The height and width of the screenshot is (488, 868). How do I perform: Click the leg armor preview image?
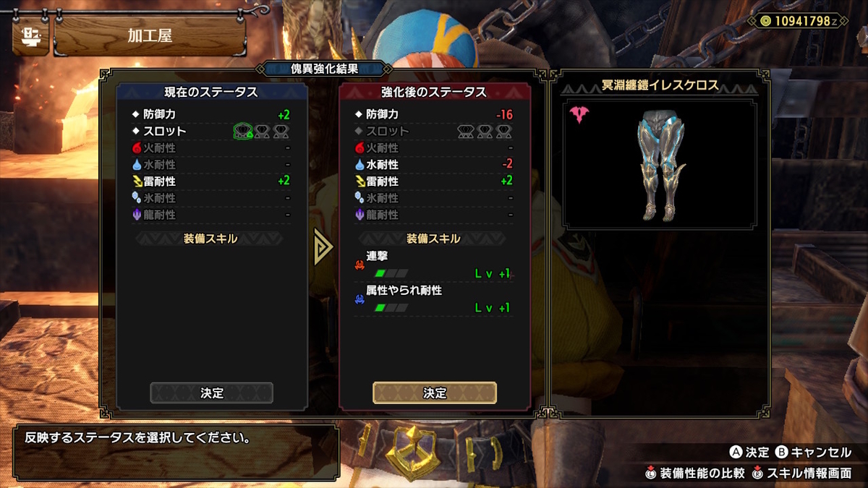[x=660, y=166]
